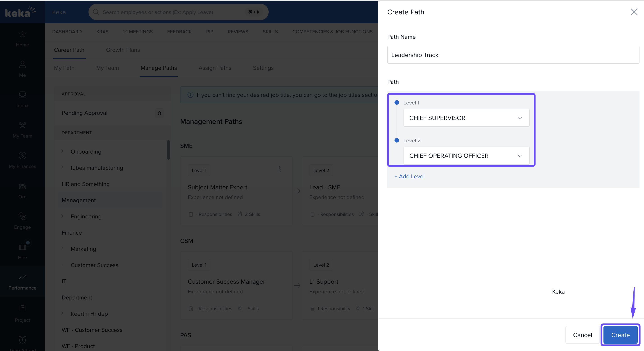Viewport: 644px width, 351px height.
Task: Click the Create button
Action: [x=620, y=335]
